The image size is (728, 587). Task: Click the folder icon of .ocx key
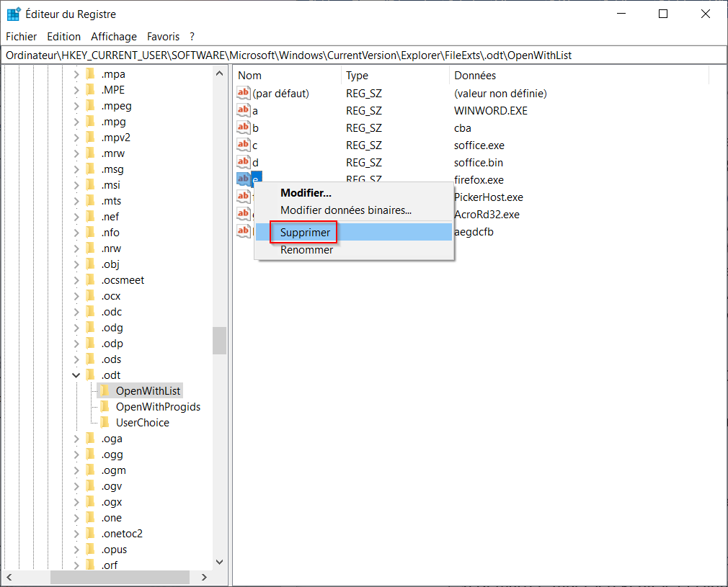pyautogui.click(x=91, y=295)
